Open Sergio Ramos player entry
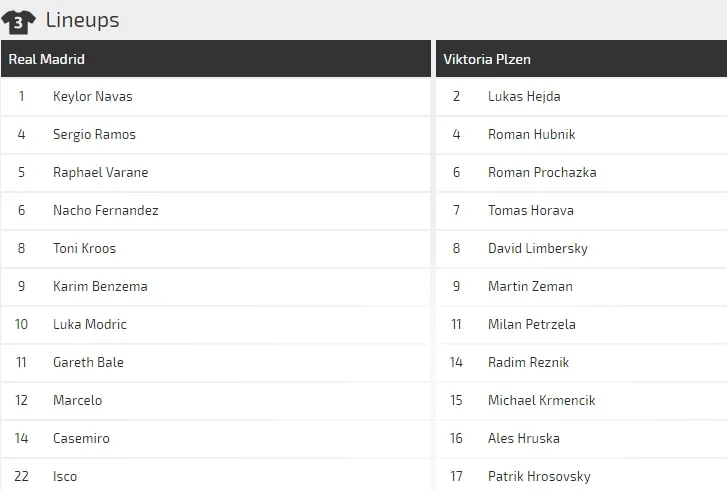Image resolution: width=727 pixels, height=490 pixels. pyautogui.click(x=94, y=135)
